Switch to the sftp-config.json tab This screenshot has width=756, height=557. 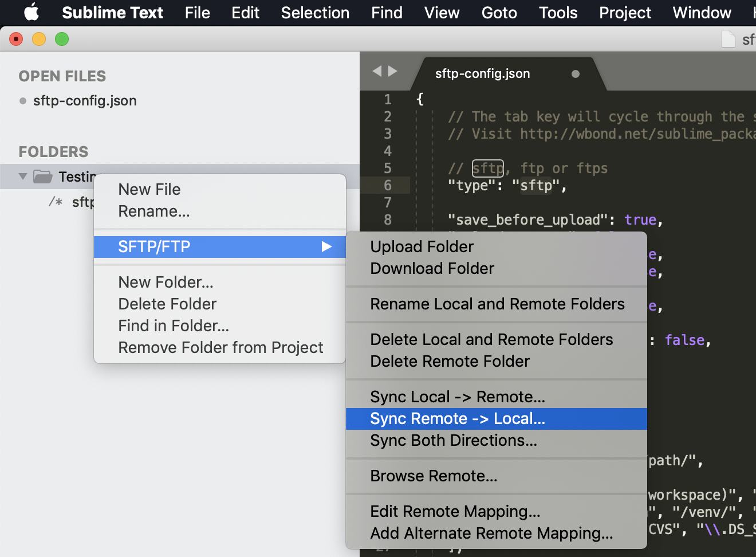pyautogui.click(x=482, y=74)
